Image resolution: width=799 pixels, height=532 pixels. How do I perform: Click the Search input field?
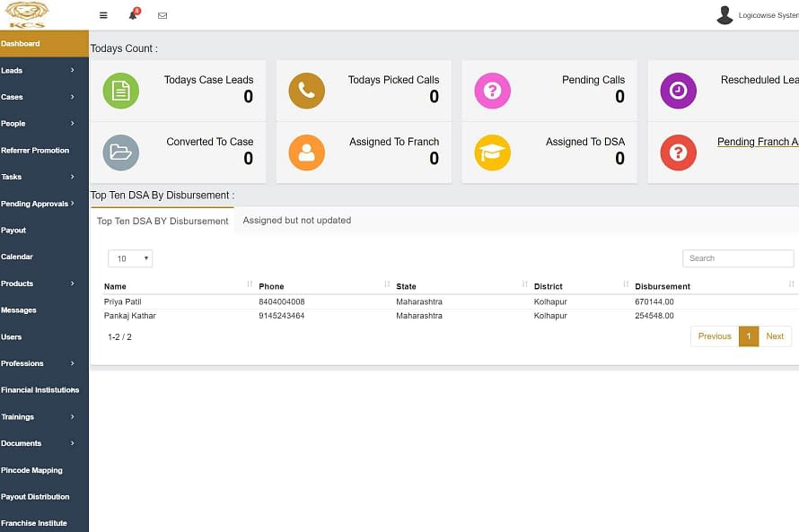click(x=738, y=258)
